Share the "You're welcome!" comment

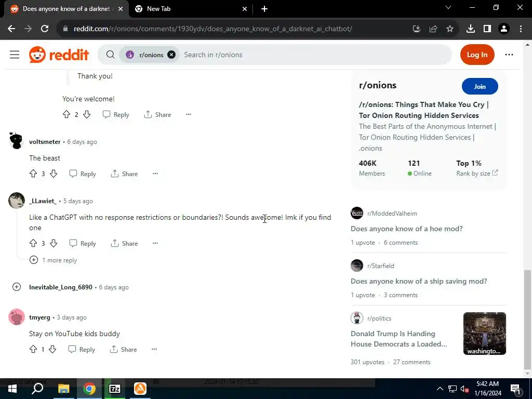[x=157, y=115]
